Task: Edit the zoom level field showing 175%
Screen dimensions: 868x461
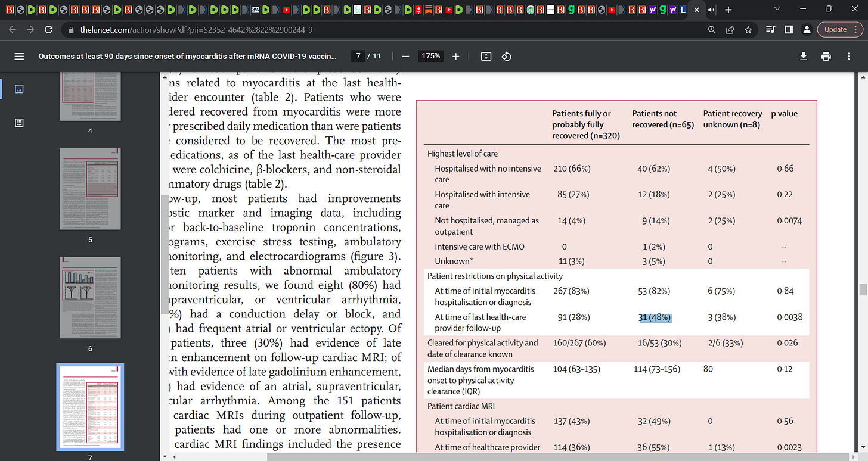Action: click(431, 56)
